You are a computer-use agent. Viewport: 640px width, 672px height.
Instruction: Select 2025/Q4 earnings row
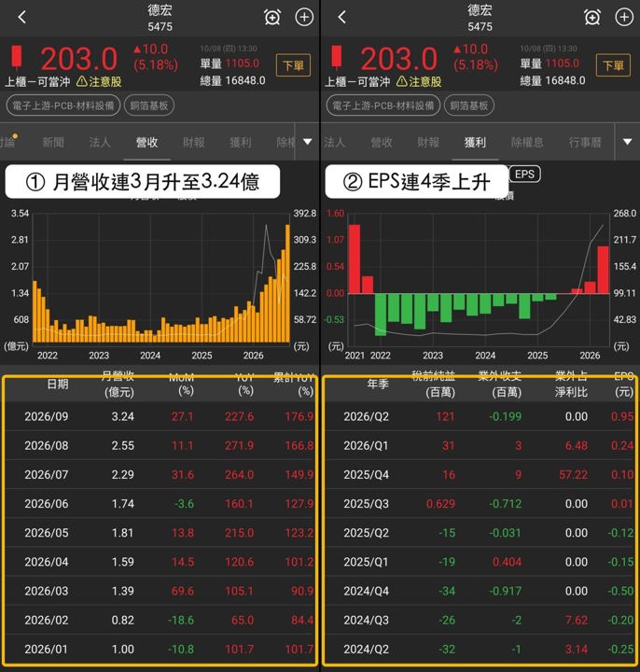[480, 475]
